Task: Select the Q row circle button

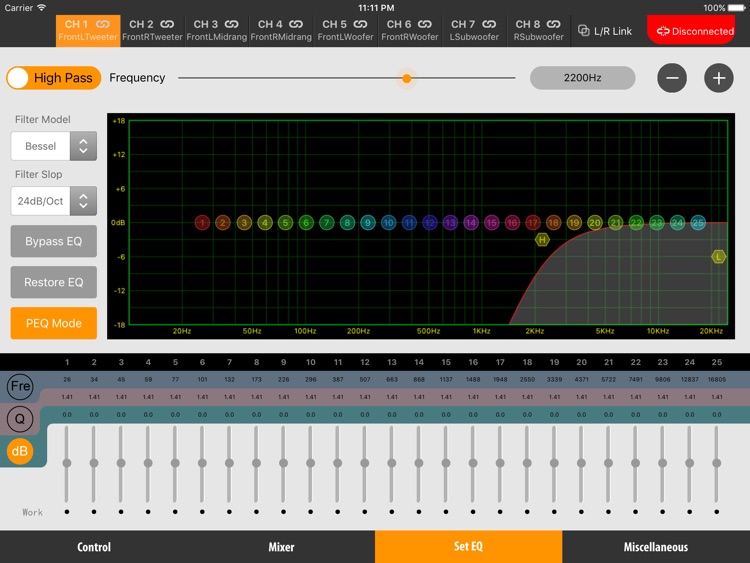Action: pos(20,419)
